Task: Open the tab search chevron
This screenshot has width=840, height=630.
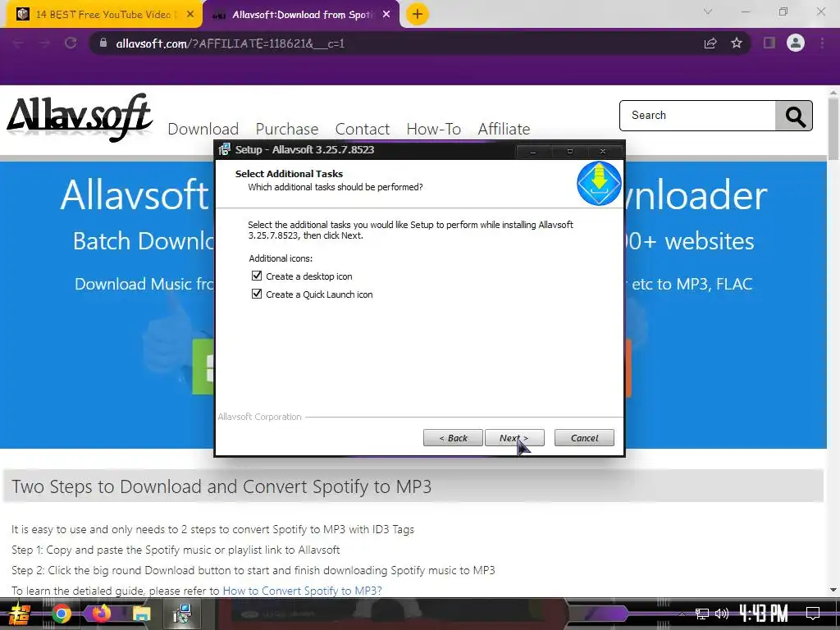Action: 708,11
